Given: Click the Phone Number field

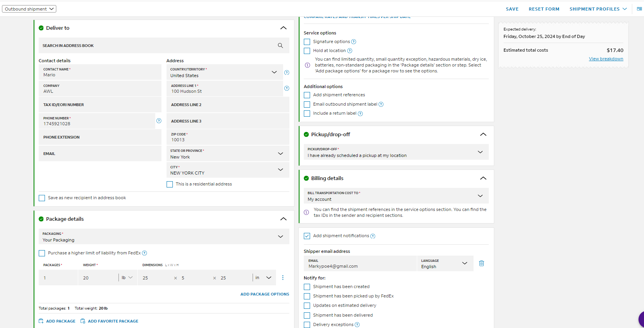Looking at the screenshot, I should [97, 121].
